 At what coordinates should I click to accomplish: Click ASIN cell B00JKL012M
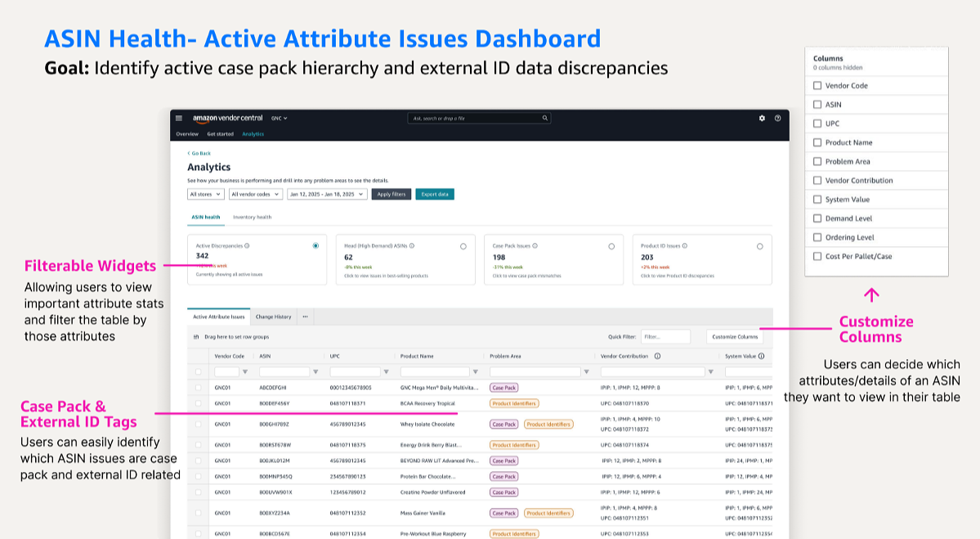(275, 460)
